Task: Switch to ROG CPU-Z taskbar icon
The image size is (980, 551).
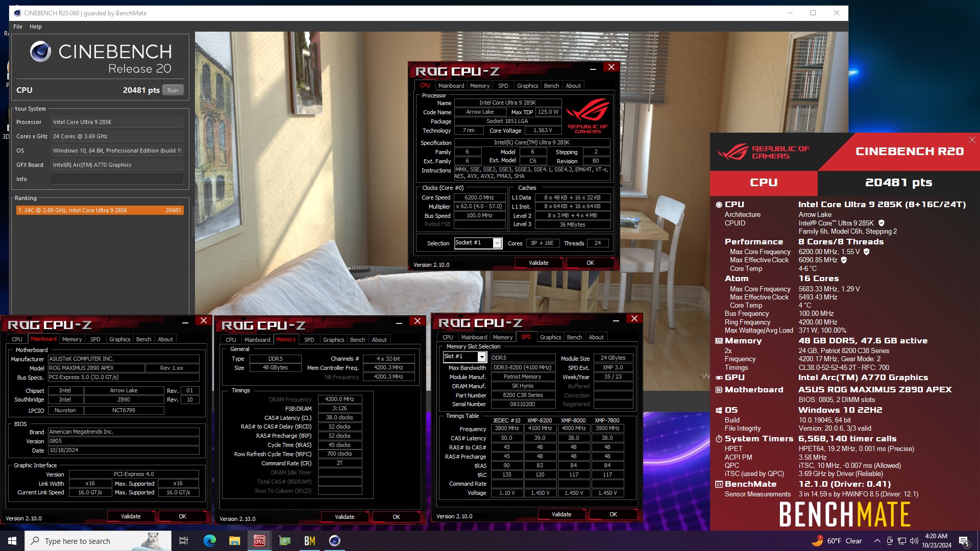Action: pos(259,541)
